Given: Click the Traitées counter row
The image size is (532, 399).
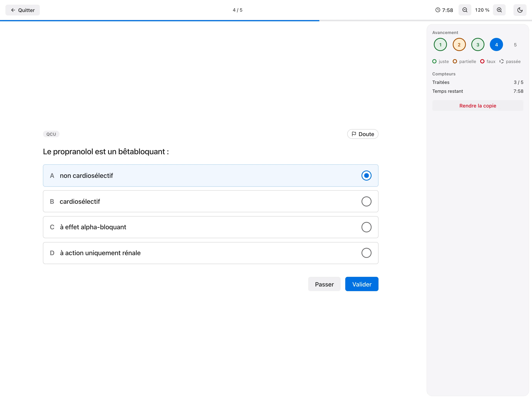Looking at the screenshot, I should pos(478,82).
